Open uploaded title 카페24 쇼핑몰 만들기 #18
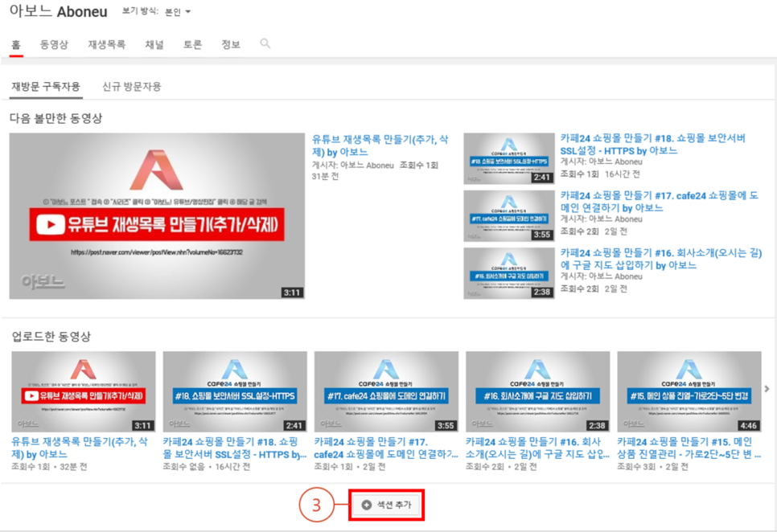Viewport: 777px width, 532px height. pyautogui.click(x=235, y=448)
